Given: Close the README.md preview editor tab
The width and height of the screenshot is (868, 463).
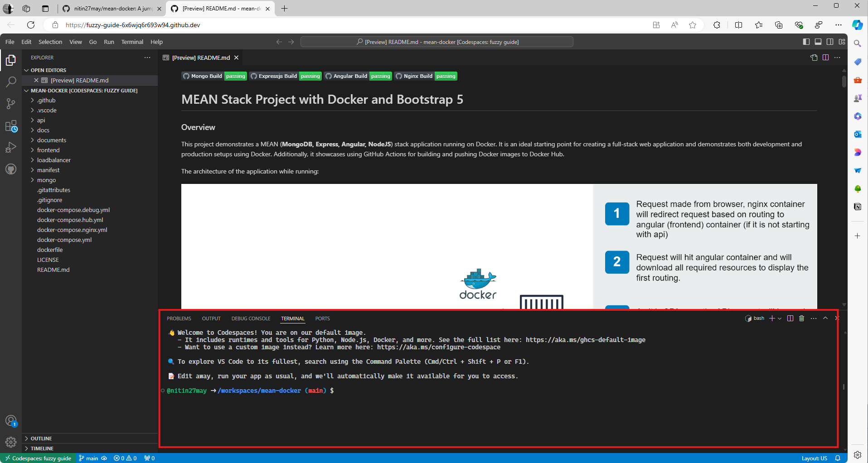Looking at the screenshot, I should (236, 58).
